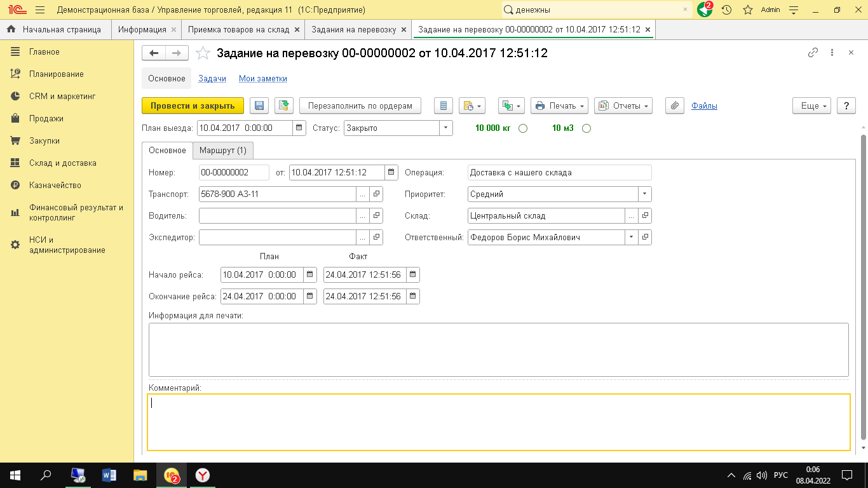Open notifications bell icon with badge

pos(704,10)
